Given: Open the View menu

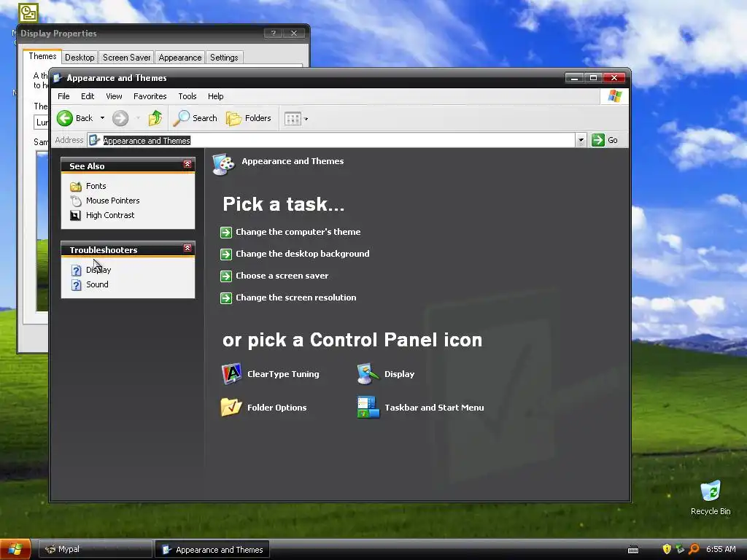Looking at the screenshot, I should 114,96.
